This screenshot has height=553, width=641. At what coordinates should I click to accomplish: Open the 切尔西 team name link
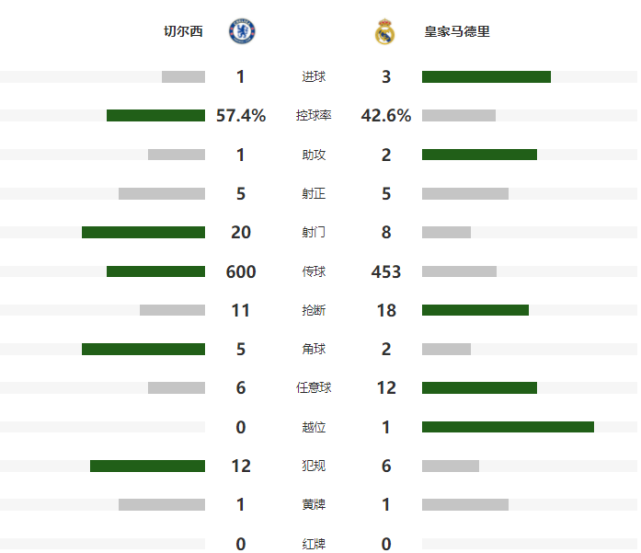tap(183, 31)
